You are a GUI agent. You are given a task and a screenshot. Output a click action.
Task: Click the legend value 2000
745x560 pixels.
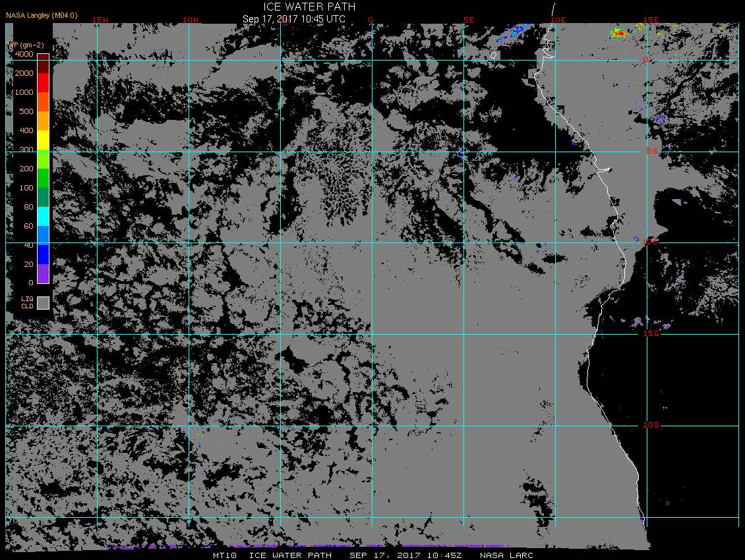click(x=24, y=73)
